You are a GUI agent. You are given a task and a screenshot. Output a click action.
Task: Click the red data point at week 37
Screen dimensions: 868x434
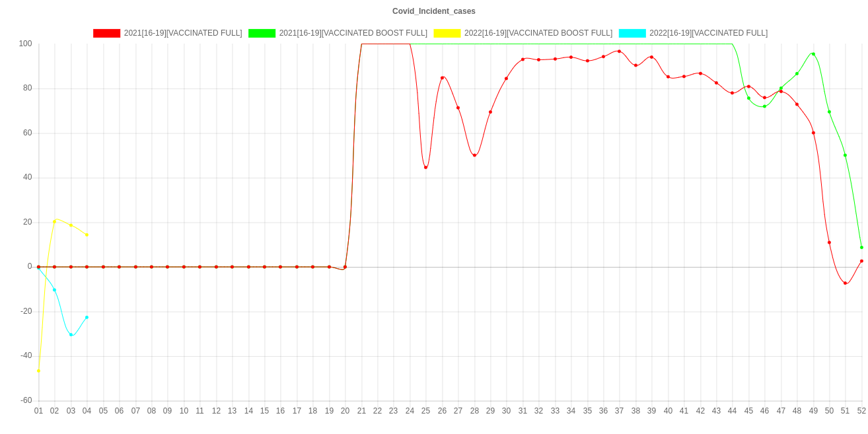619,51
